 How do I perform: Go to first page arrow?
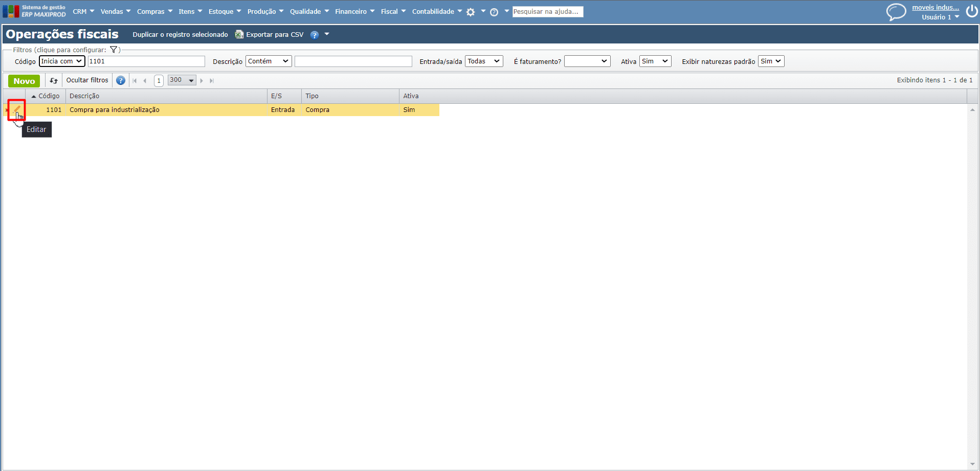point(135,80)
